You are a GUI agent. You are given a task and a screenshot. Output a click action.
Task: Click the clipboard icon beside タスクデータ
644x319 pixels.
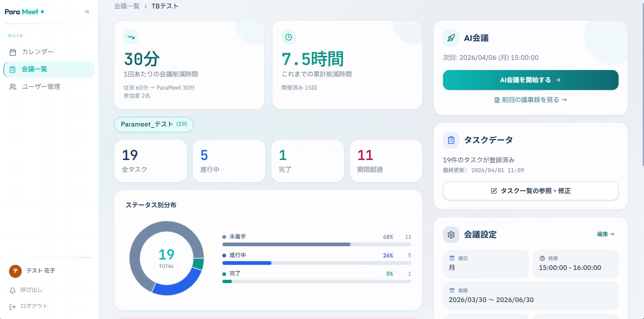point(451,140)
